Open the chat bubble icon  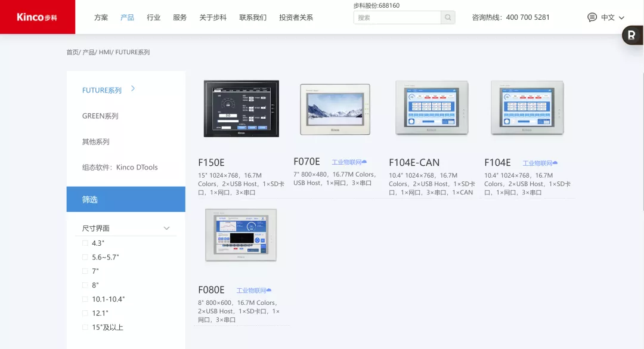592,17
